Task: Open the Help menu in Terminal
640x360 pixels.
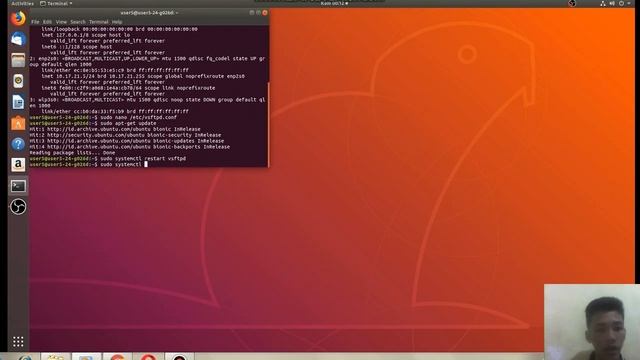Action: coord(117,22)
